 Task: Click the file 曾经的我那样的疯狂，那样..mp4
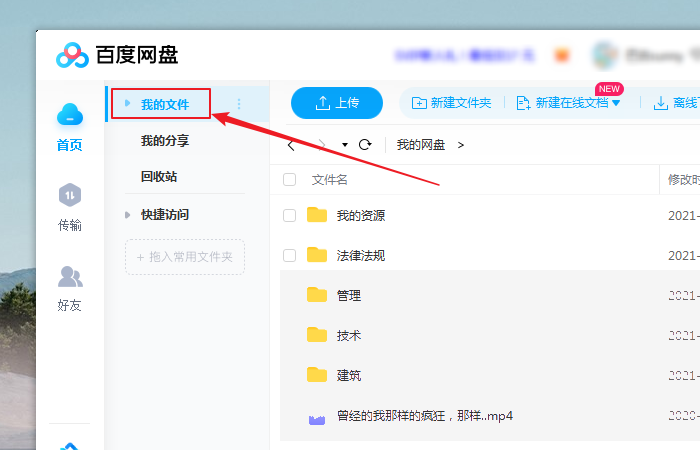[425, 416]
